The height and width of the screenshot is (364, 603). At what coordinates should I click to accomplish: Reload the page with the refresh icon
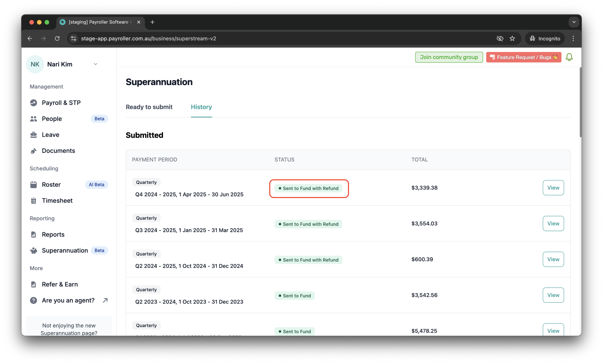coord(57,38)
